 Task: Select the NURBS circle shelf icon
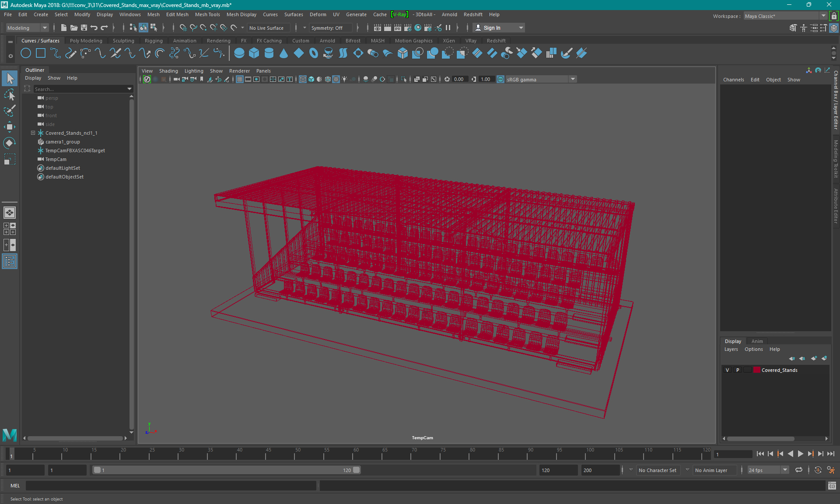pos(26,53)
